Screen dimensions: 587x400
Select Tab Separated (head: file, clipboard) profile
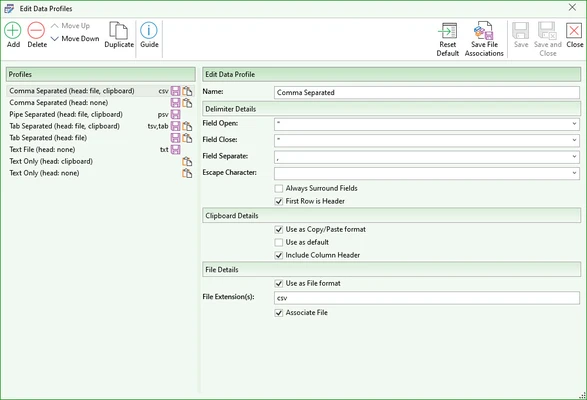100,126
